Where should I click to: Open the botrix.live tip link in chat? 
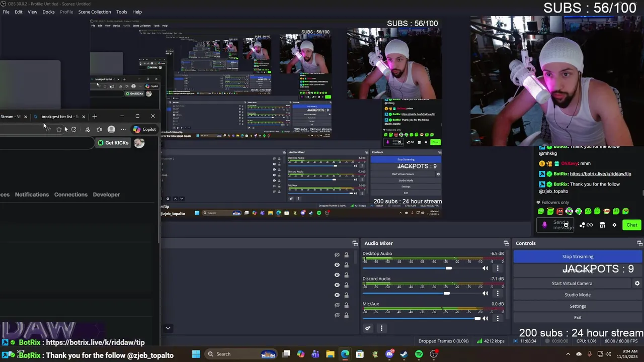pos(600,174)
